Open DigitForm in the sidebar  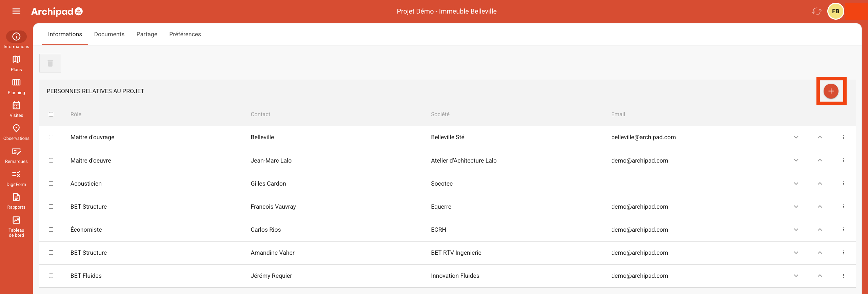pyautogui.click(x=16, y=178)
